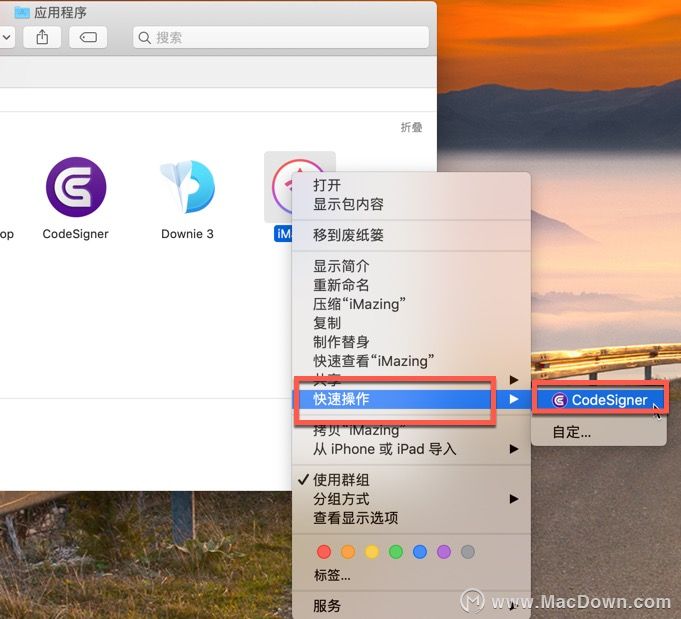Click the 折叠 collapse link
The image size is (681, 619).
(x=411, y=127)
